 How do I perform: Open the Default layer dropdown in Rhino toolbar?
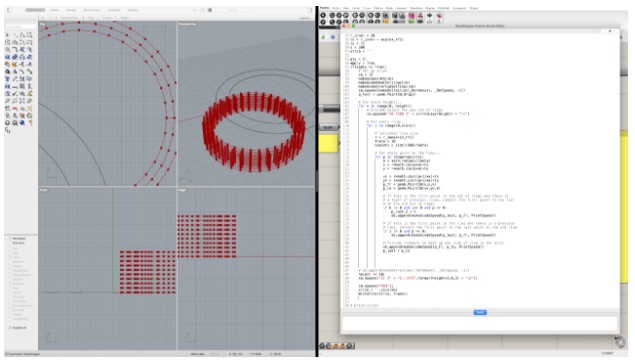[231, 10]
